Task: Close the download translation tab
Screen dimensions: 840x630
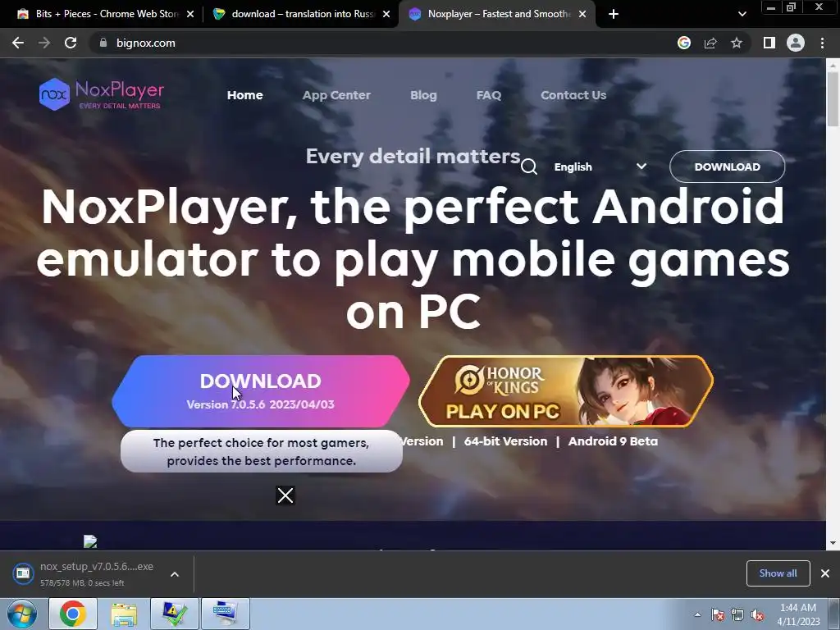Action: click(x=386, y=14)
